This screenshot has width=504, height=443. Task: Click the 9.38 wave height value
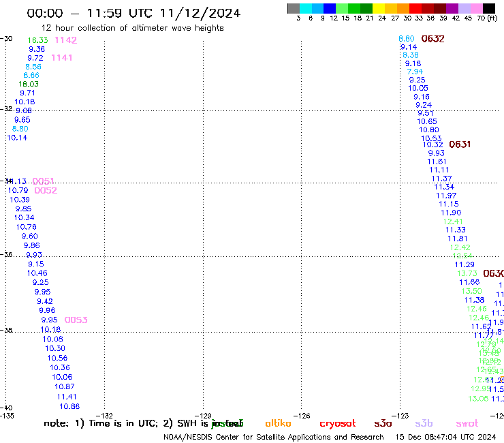[x=37, y=49]
